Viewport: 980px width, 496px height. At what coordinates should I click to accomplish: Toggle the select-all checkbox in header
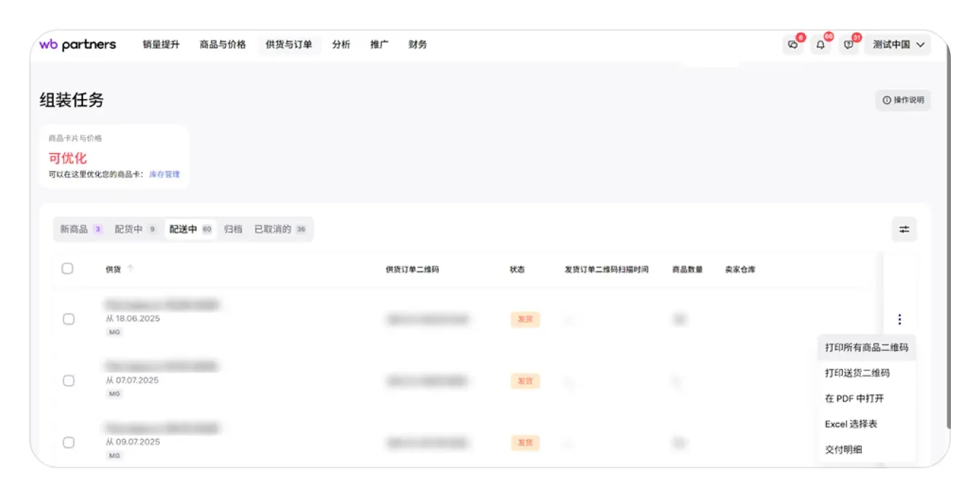[67, 268]
